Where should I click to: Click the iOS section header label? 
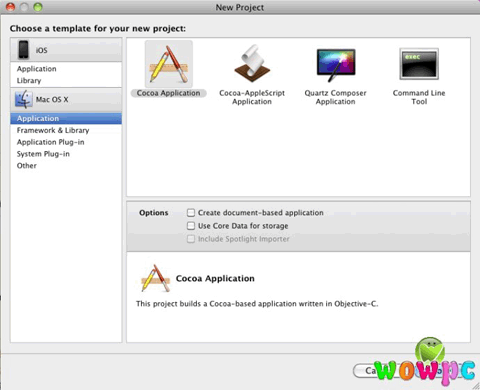tap(42, 50)
